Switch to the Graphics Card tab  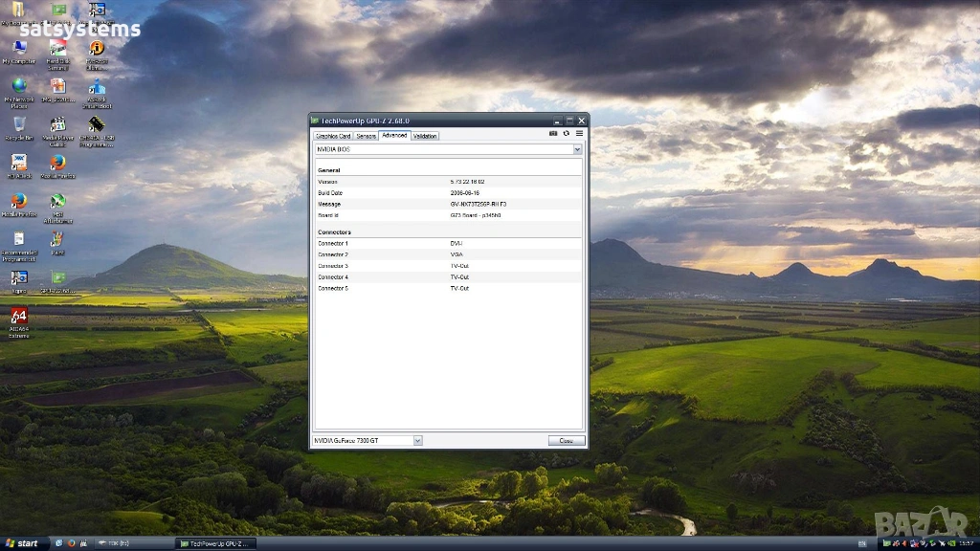point(333,136)
